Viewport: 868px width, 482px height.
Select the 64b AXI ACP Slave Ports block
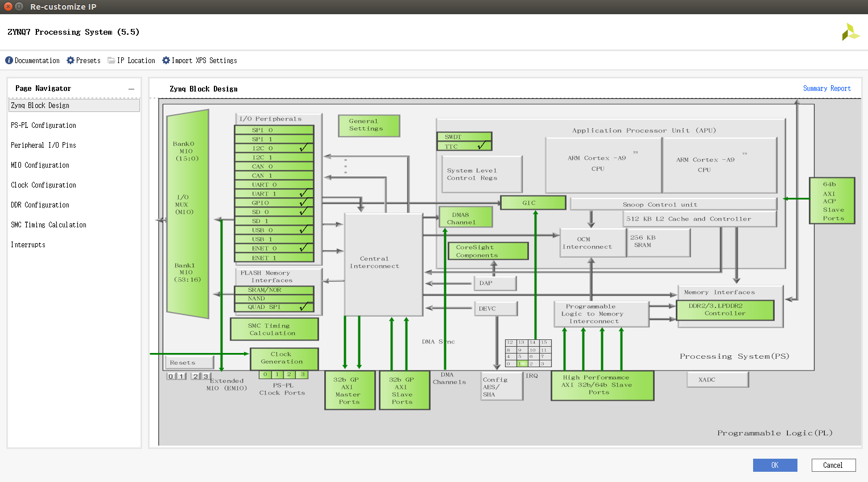[832, 201]
